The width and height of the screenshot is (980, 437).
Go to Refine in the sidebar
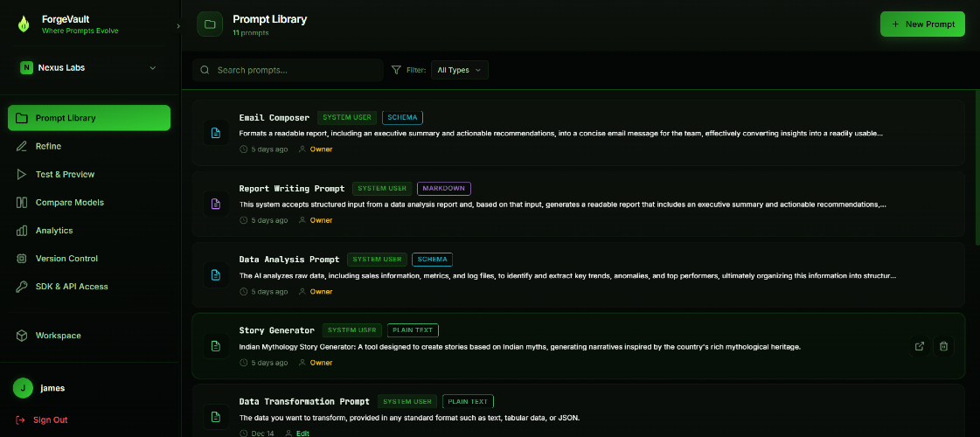[x=48, y=146]
